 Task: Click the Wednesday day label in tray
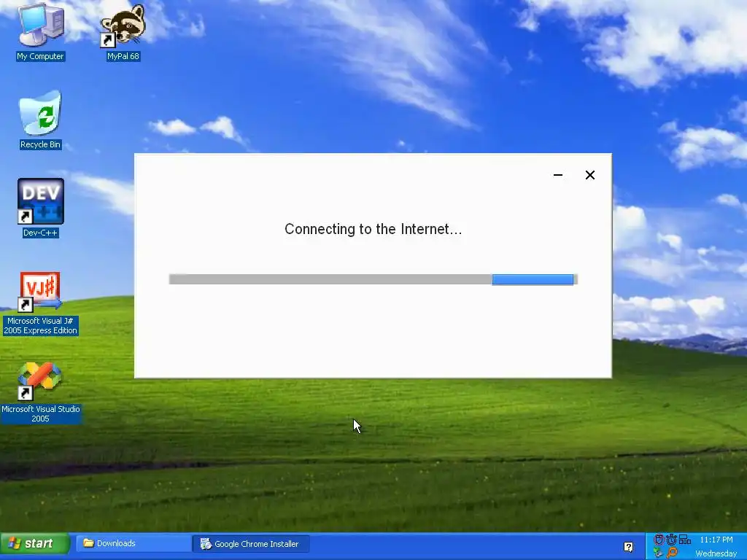716,553
